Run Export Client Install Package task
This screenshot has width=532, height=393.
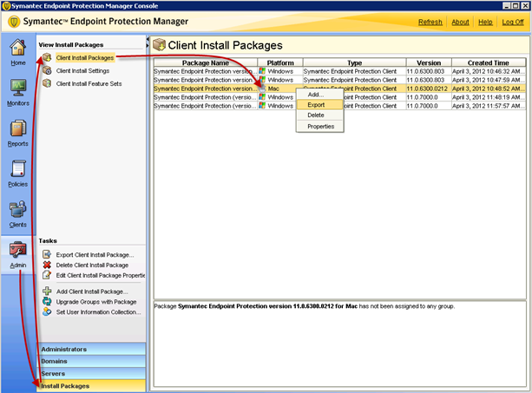click(x=95, y=255)
